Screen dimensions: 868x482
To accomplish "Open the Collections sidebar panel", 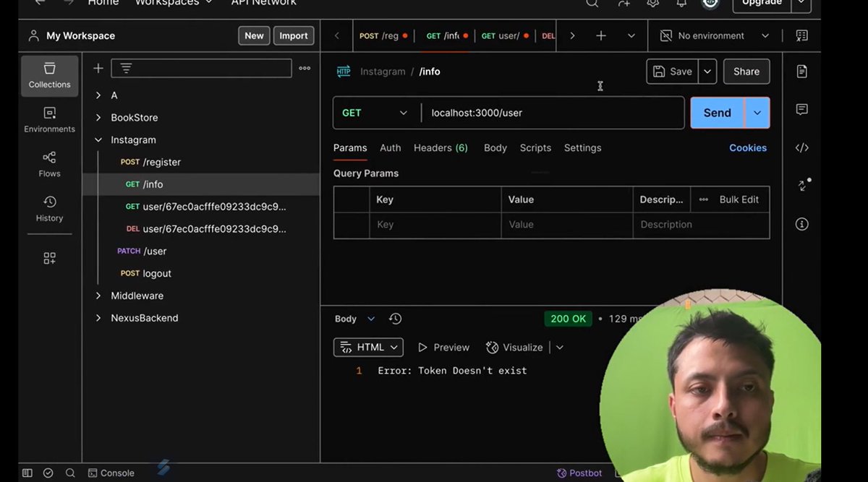I will 49,76.
